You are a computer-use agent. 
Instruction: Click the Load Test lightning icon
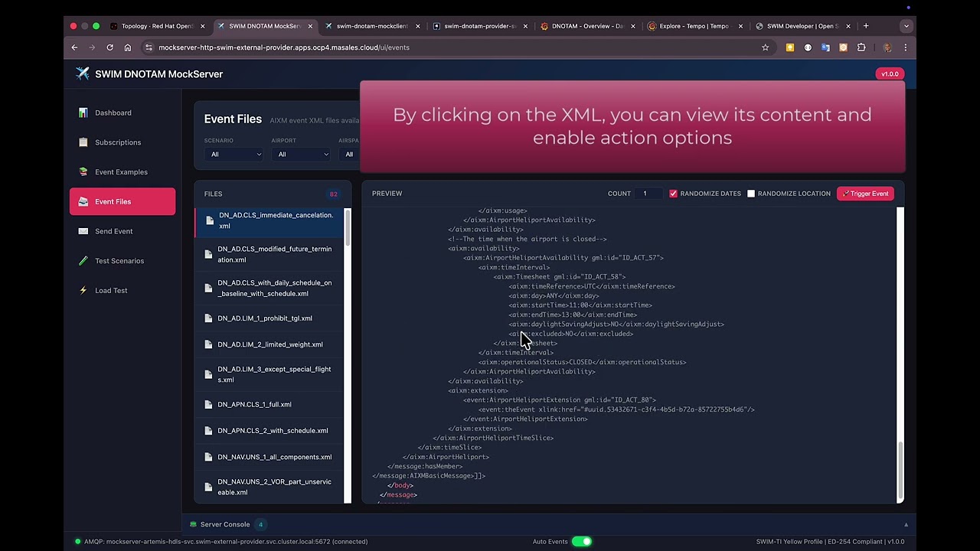(x=83, y=291)
